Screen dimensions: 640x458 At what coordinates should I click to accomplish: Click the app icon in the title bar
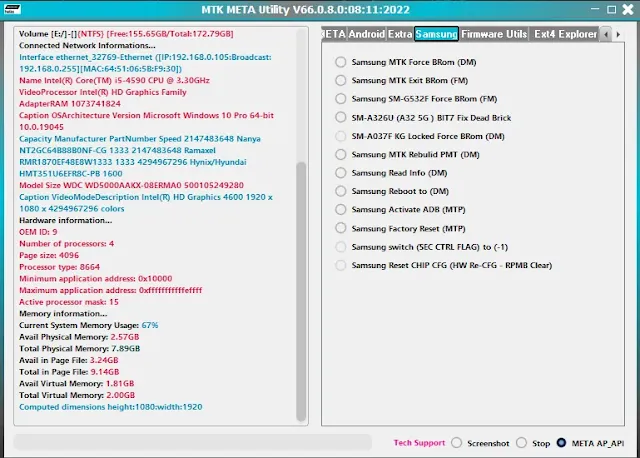coord(12,9)
